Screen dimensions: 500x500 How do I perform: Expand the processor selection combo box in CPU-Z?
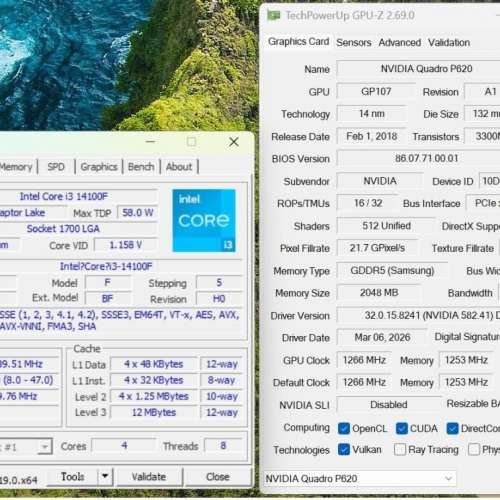point(45,446)
